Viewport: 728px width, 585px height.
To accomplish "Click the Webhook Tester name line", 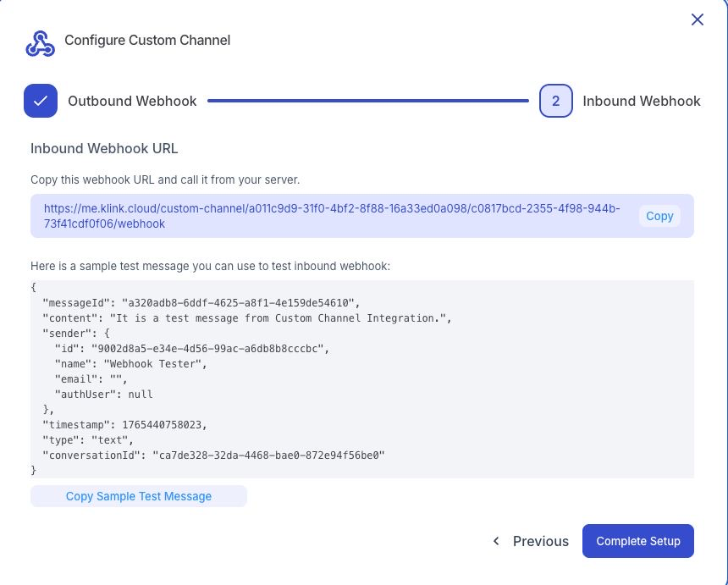I will click(x=130, y=363).
